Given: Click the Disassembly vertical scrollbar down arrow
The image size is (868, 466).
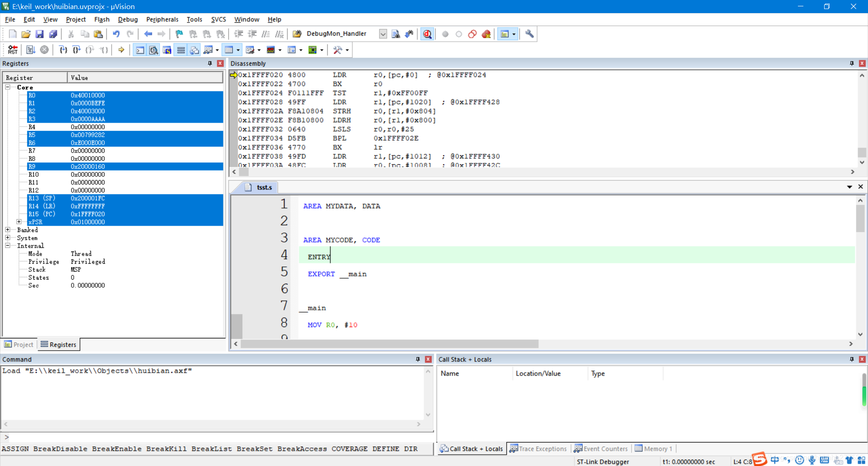Looking at the screenshot, I should coord(862,162).
